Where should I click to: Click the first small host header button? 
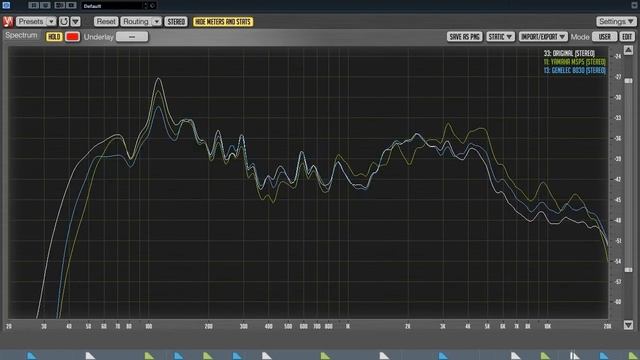pos(33,5)
